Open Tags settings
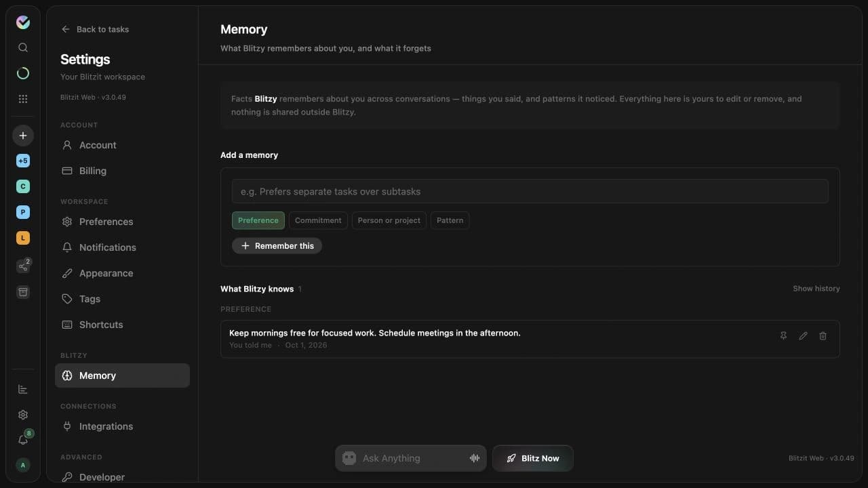Viewport: 868px width, 488px height. click(x=122, y=299)
